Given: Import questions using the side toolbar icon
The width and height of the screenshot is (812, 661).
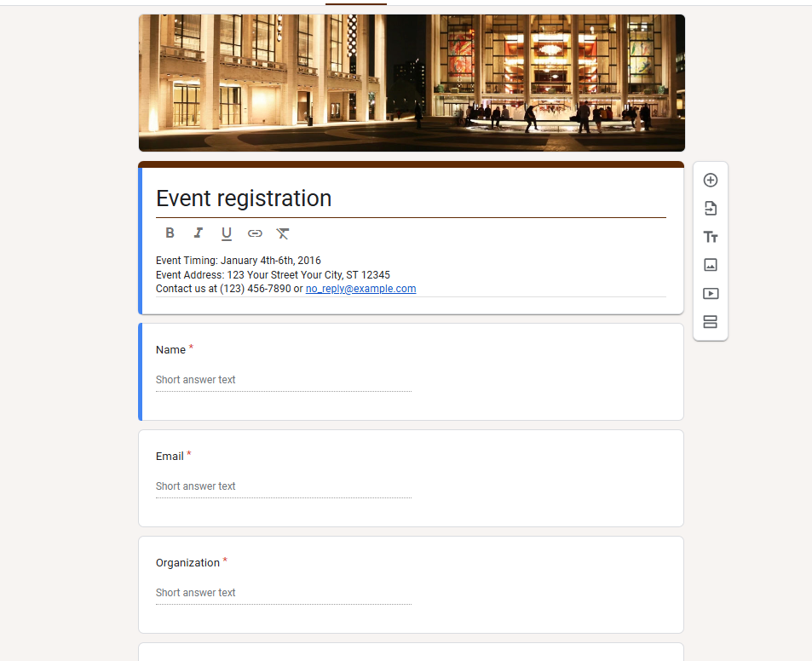Looking at the screenshot, I should 711,209.
